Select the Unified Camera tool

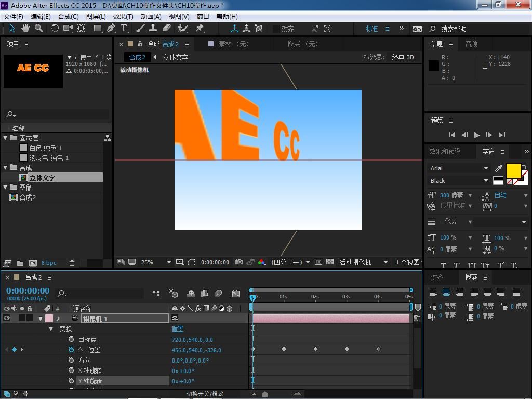[x=68, y=29]
